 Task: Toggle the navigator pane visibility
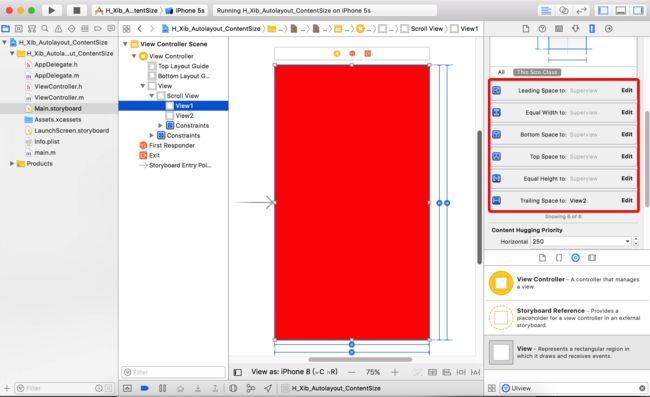(x=603, y=11)
